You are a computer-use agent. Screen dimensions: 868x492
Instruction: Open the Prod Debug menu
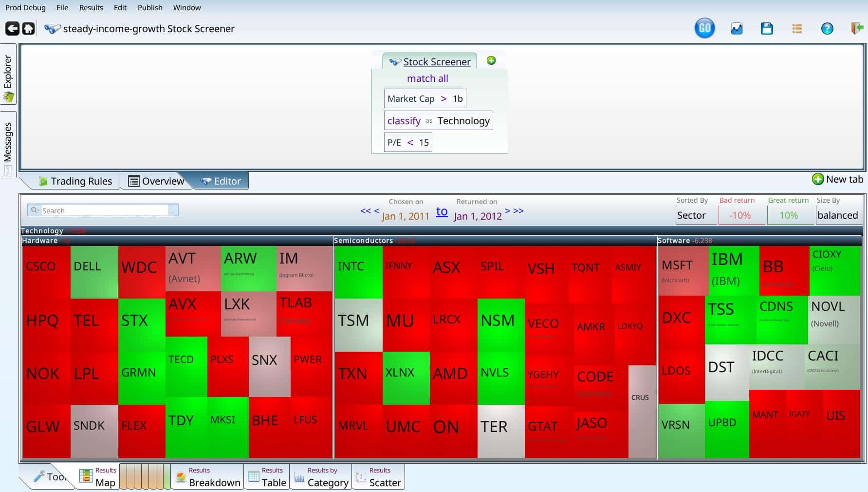pyautogui.click(x=25, y=7)
